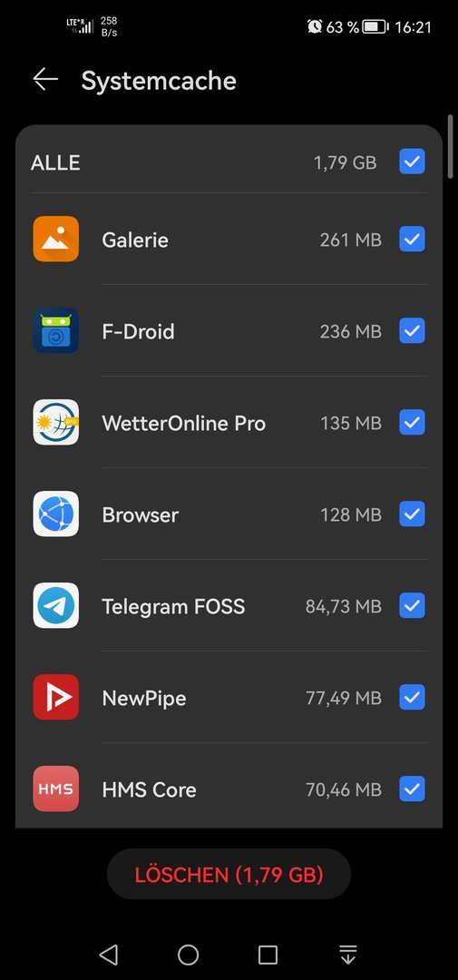Toggle the WetterOnline Pro checkbox
This screenshot has width=458, height=980.
click(413, 423)
